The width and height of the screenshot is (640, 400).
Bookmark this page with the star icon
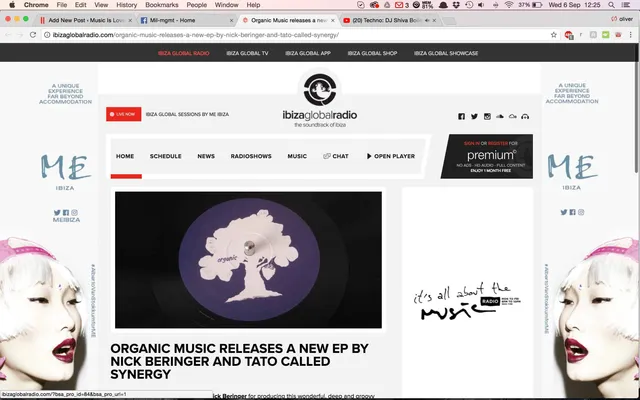pyautogui.click(x=553, y=35)
